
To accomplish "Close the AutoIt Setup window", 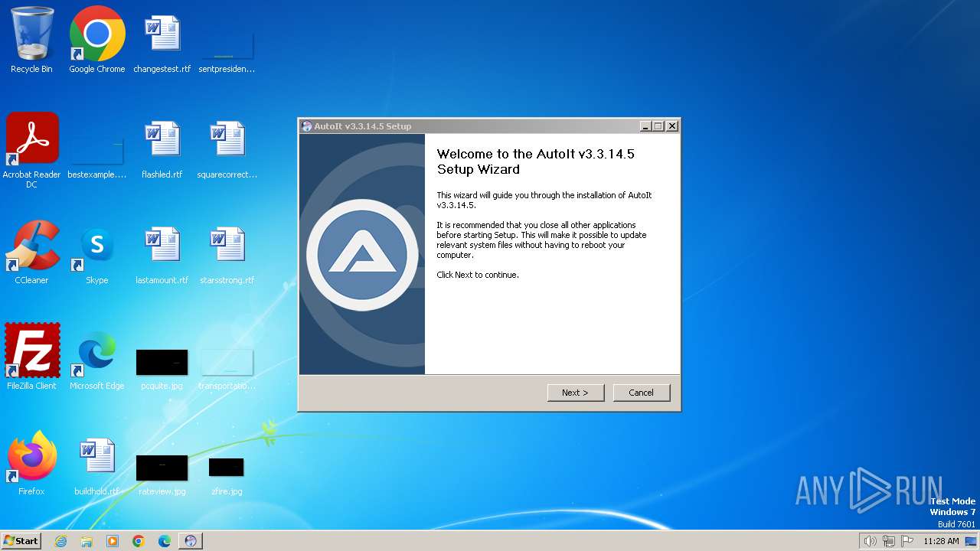I will [x=672, y=126].
